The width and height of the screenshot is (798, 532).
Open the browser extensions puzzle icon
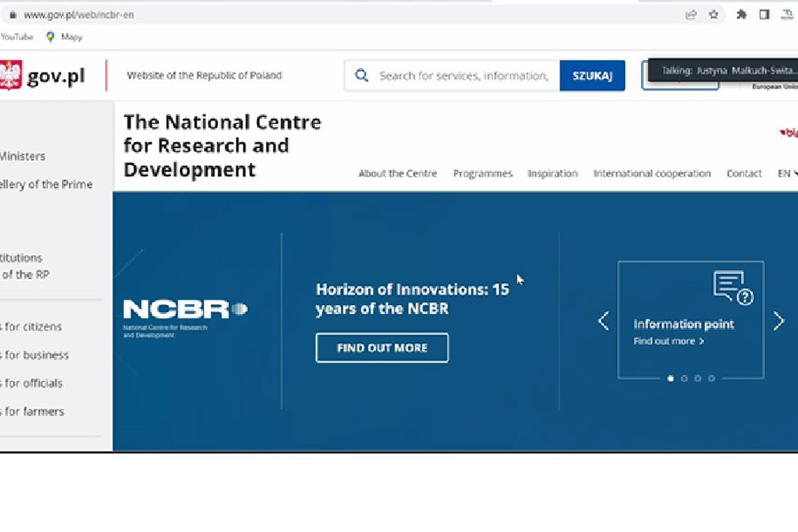tap(741, 15)
